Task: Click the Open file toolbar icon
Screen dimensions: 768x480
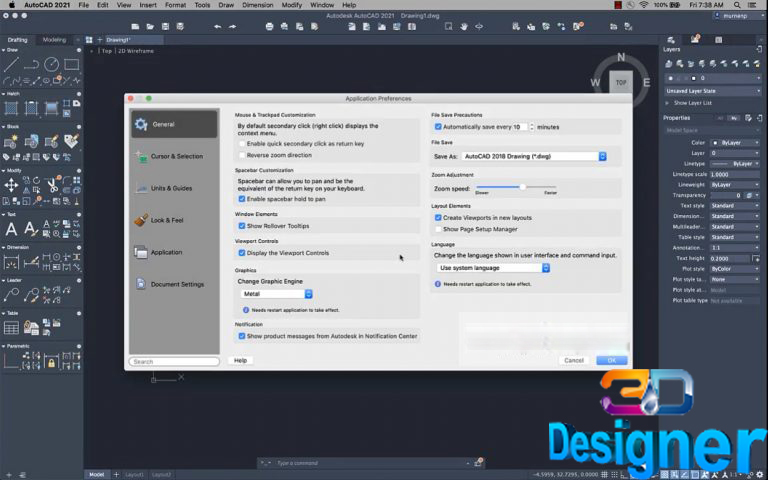Action: (x=150, y=26)
